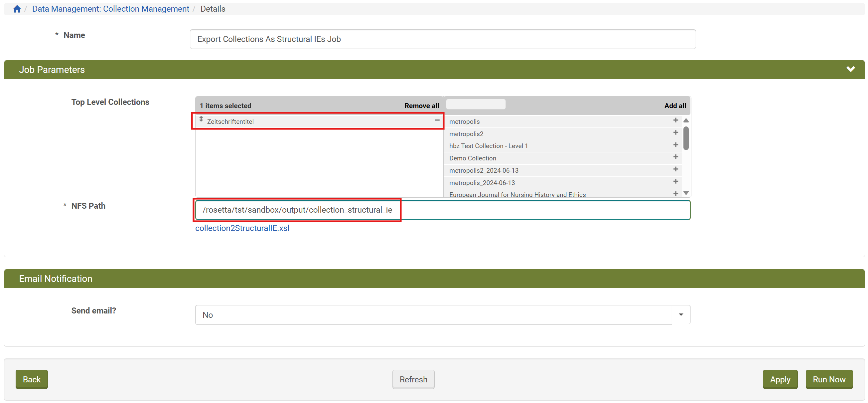
Task: Click the Run Now button
Action: pyautogui.click(x=829, y=379)
